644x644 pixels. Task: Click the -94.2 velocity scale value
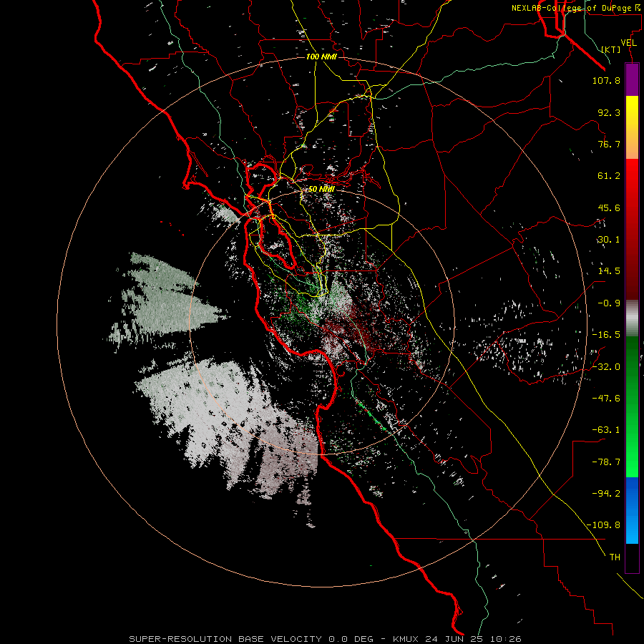[x=606, y=493]
